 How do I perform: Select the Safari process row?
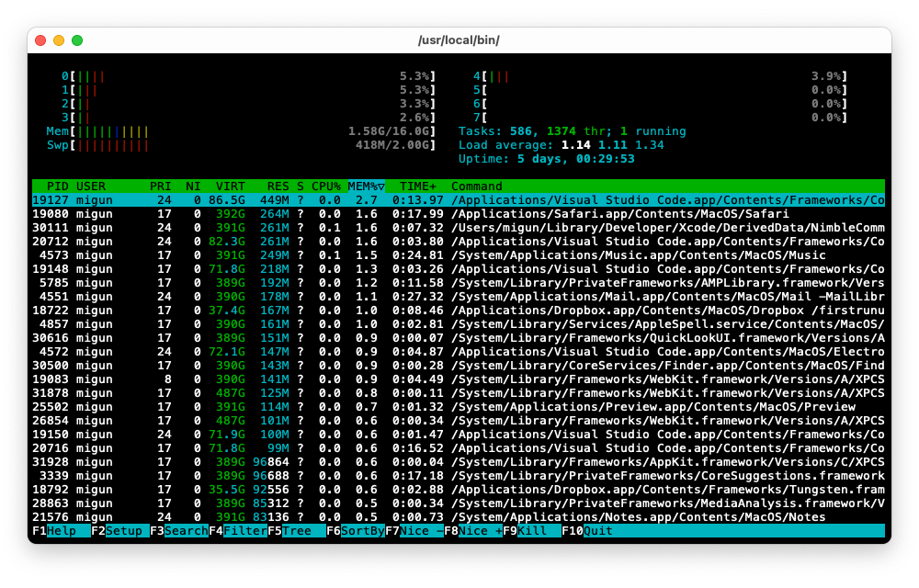coord(368,213)
